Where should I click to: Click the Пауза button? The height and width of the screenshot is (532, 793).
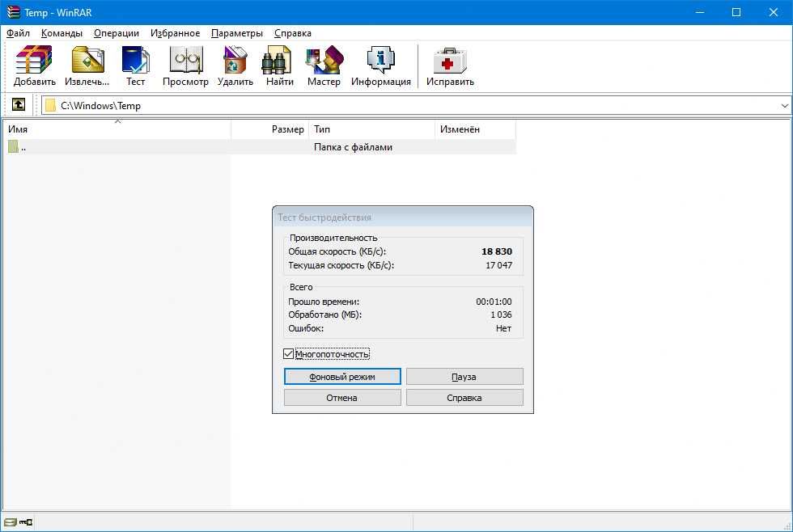coord(464,377)
